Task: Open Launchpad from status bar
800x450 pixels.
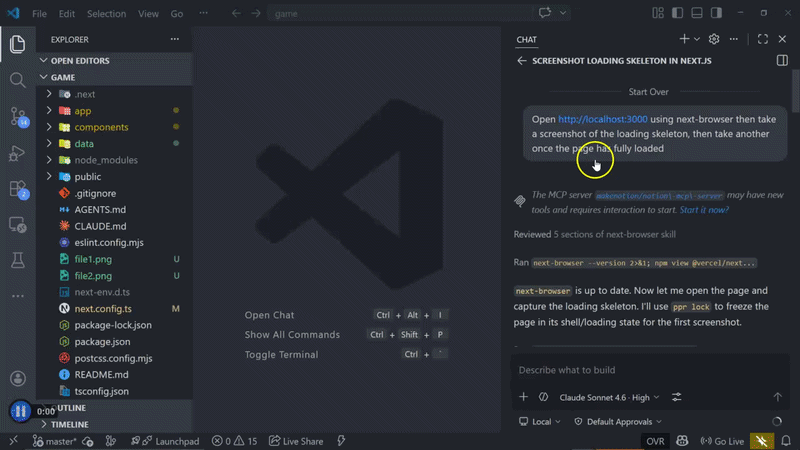Action: 165,441
